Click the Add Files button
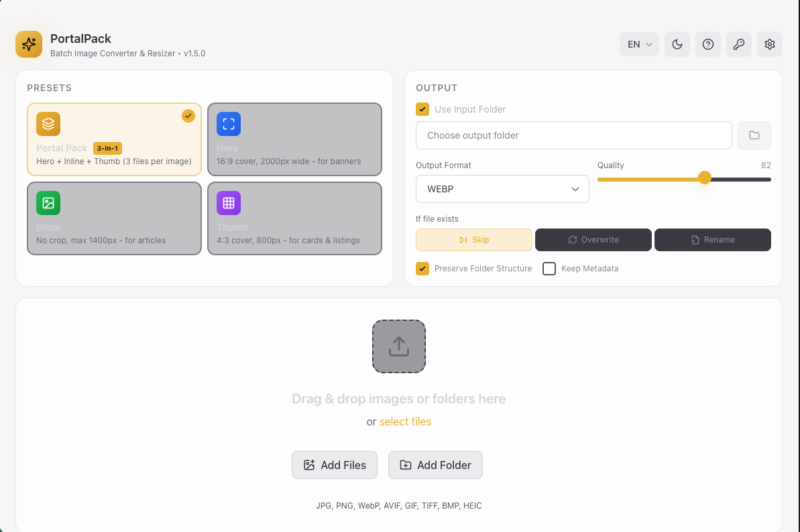The width and height of the screenshot is (800, 532). tap(334, 464)
